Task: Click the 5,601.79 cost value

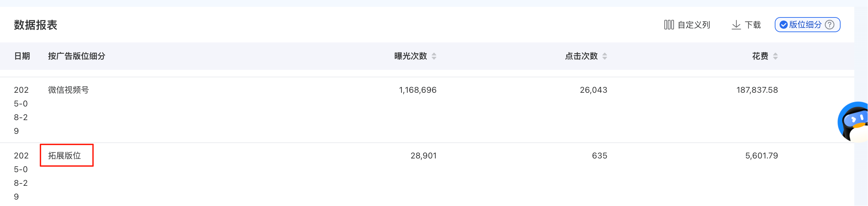Action: click(x=761, y=156)
